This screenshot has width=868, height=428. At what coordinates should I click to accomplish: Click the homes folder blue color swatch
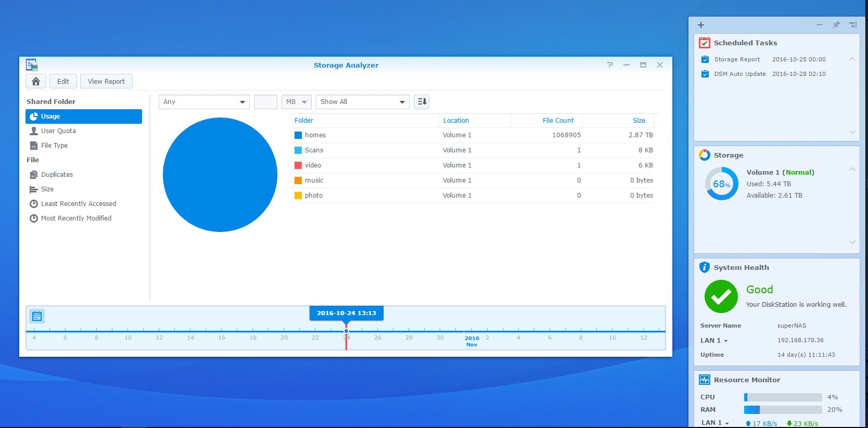pos(298,135)
